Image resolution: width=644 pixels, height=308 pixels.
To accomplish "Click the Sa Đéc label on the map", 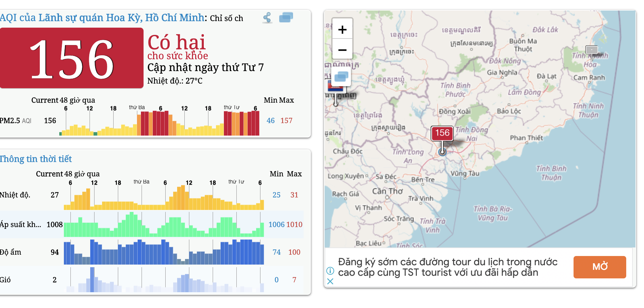I will [x=386, y=177].
